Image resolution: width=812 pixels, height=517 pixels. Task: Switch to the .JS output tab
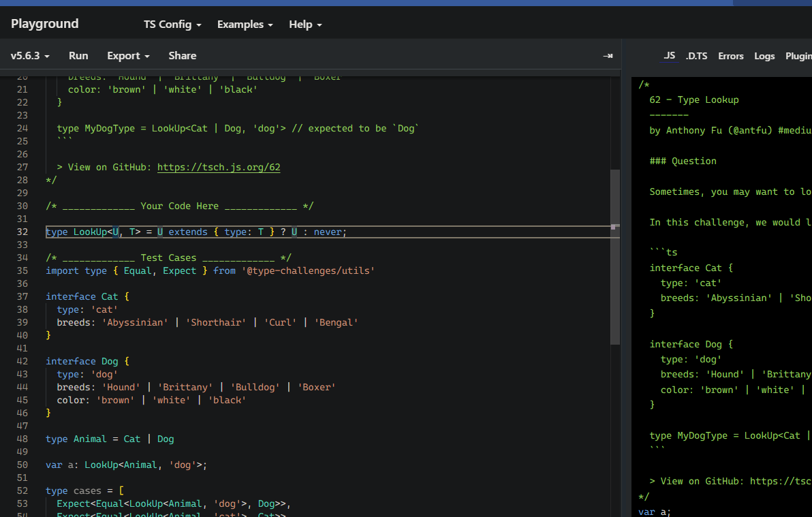[x=669, y=56]
